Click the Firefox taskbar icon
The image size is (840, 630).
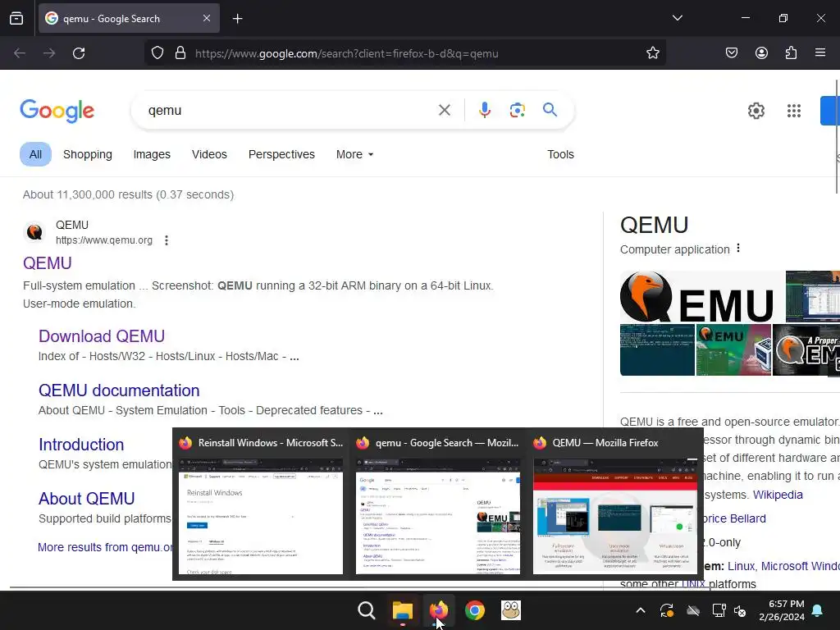tap(438, 610)
